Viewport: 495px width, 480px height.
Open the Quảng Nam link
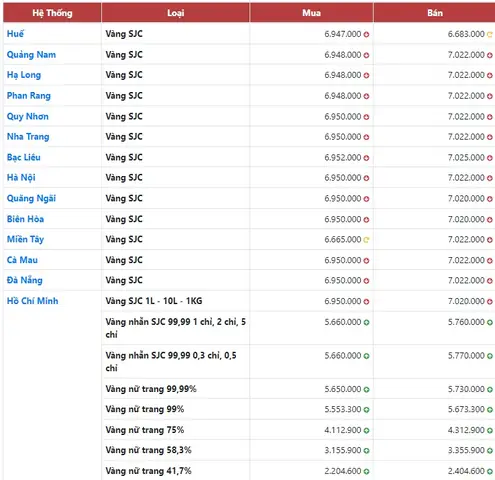[31, 55]
